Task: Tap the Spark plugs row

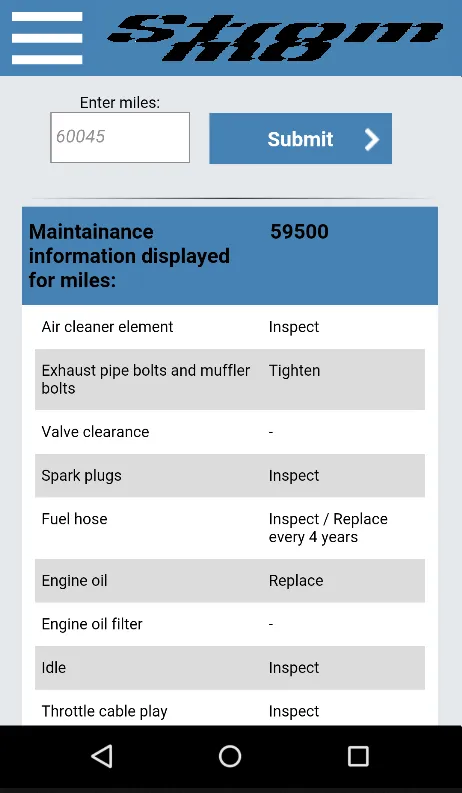Action: point(230,475)
